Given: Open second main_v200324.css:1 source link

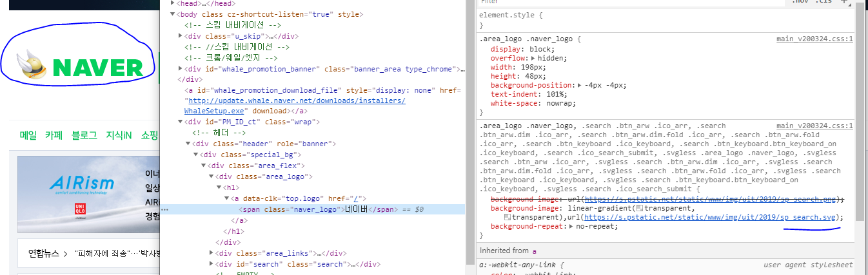Looking at the screenshot, I should [814, 126].
